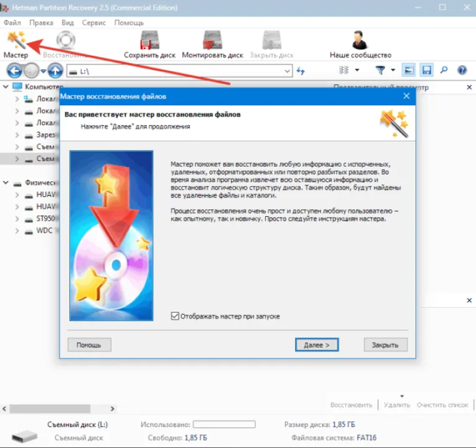The height and width of the screenshot is (448, 476).
Task: Uncheck Отображать мастер при запуске
Action: click(175, 316)
